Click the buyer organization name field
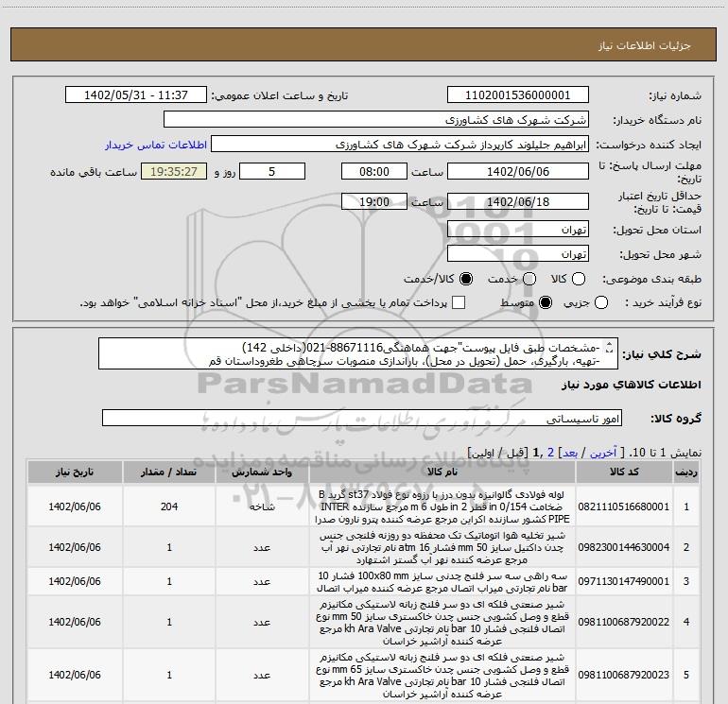 376,119
